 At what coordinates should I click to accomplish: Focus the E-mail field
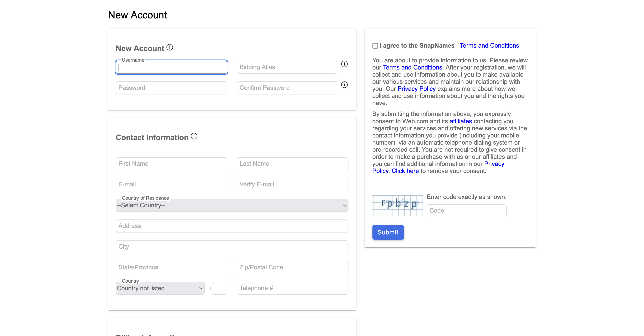171,185
